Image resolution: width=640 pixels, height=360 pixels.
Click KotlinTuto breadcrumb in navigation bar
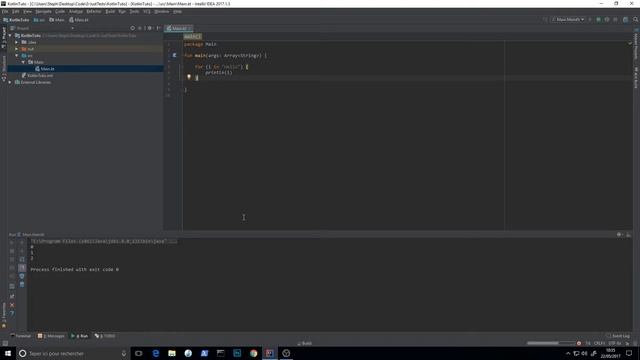tap(16, 20)
